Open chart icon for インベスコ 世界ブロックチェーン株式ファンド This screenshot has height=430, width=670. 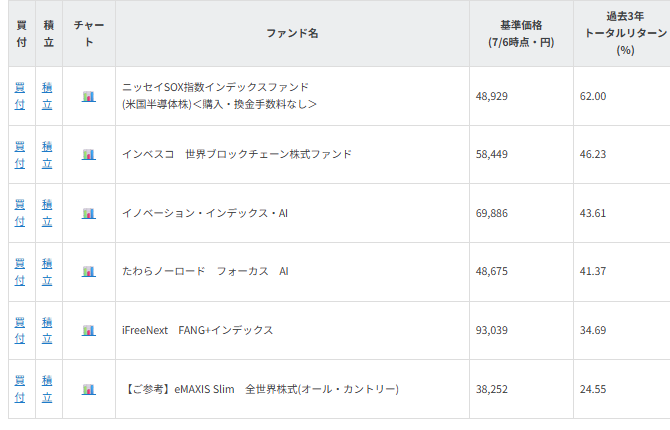(89, 154)
